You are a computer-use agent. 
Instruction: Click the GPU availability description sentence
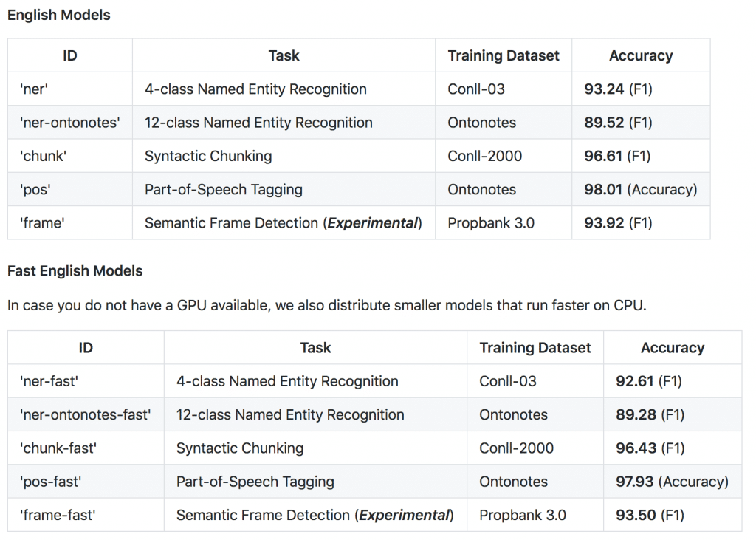[327, 306]
